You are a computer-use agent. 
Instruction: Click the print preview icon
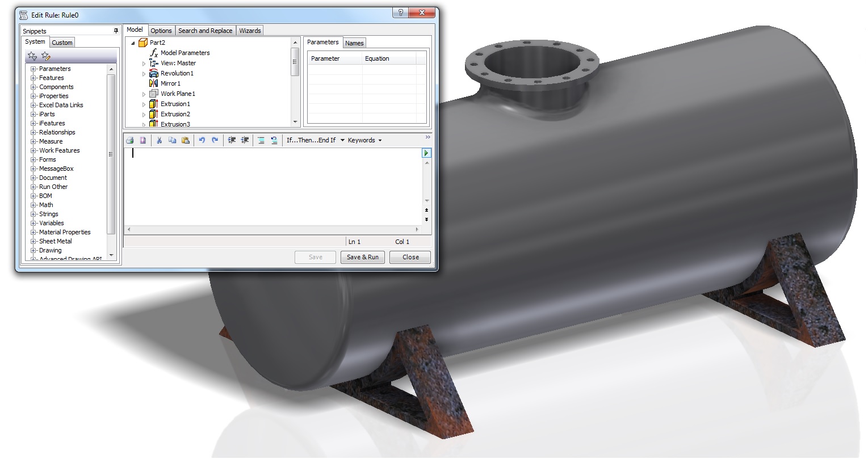(143, 140)
